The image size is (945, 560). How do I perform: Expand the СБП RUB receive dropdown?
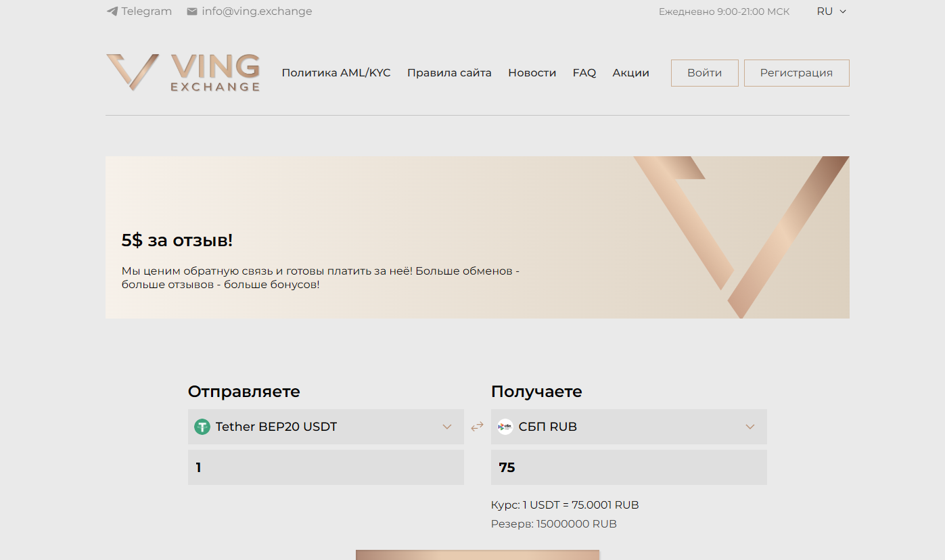pos(629,427)
